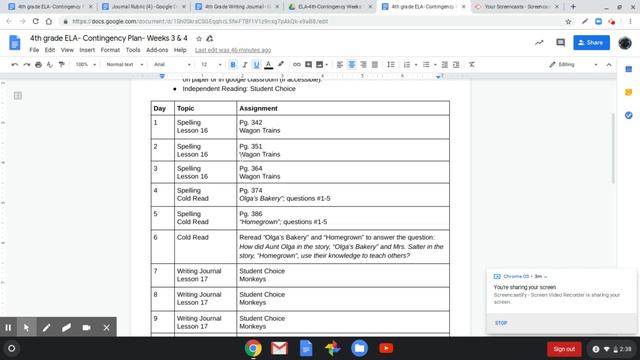Open the zoom level dropdown
The image size is (640, 360).
coord(86,64)
